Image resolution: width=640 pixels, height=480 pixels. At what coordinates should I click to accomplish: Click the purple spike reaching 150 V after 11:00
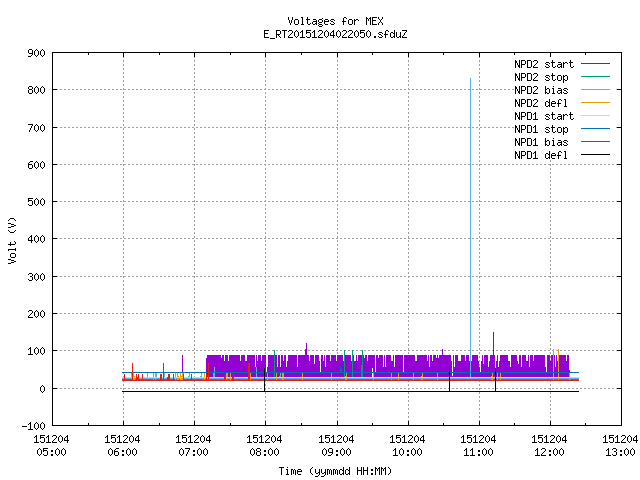[493, 344]
